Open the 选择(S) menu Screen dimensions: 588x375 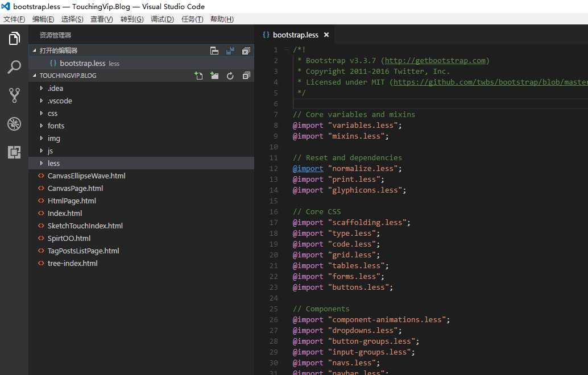tap(72, 19)
